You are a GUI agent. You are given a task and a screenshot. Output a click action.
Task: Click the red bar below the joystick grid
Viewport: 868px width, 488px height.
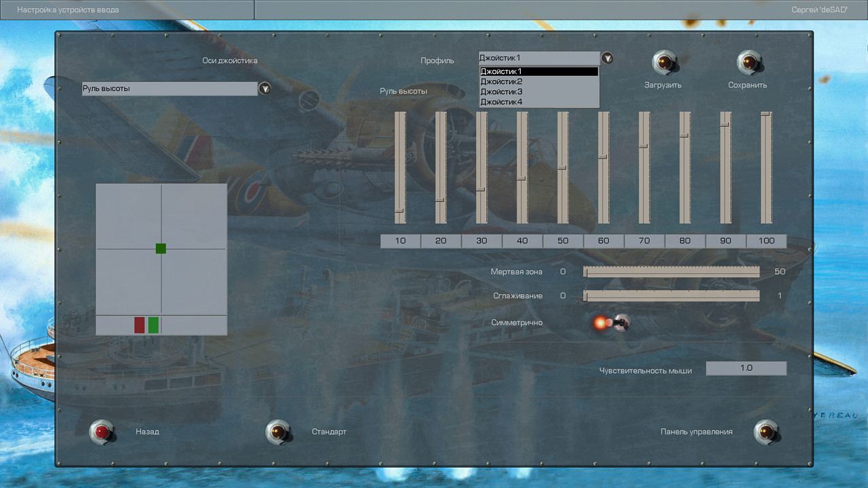coord(139,325)
